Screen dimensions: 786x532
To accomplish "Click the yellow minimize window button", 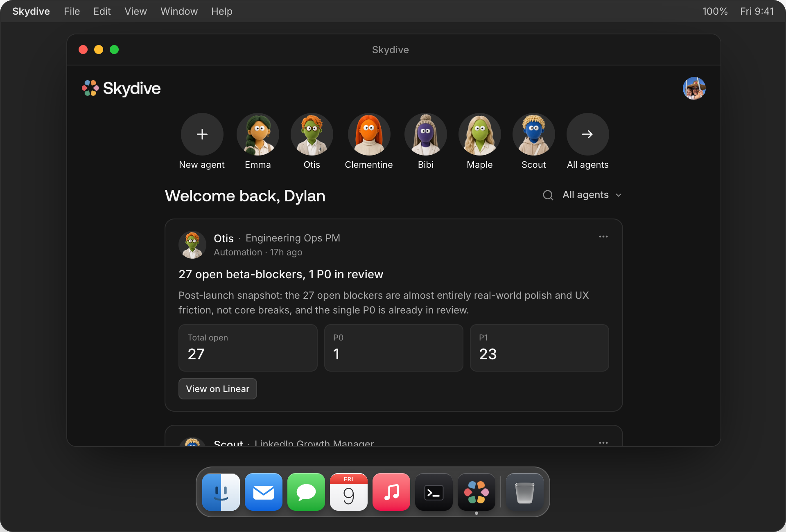I will pyautogui.click(x=99, y=50).
